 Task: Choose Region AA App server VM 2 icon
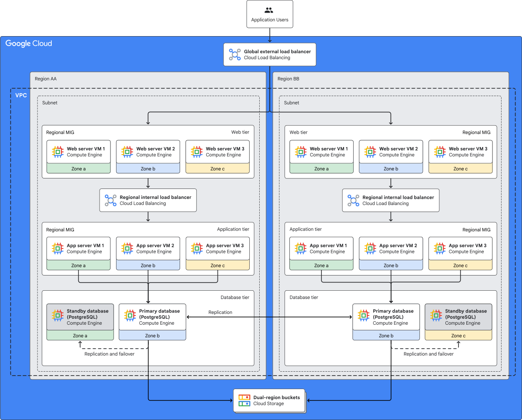pos(127,249)
